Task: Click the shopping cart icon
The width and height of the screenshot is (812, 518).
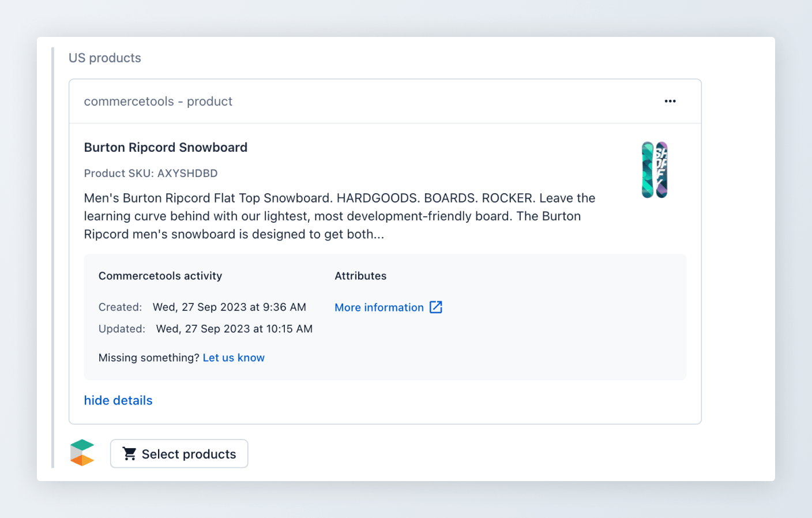Action: click(130, 454)
